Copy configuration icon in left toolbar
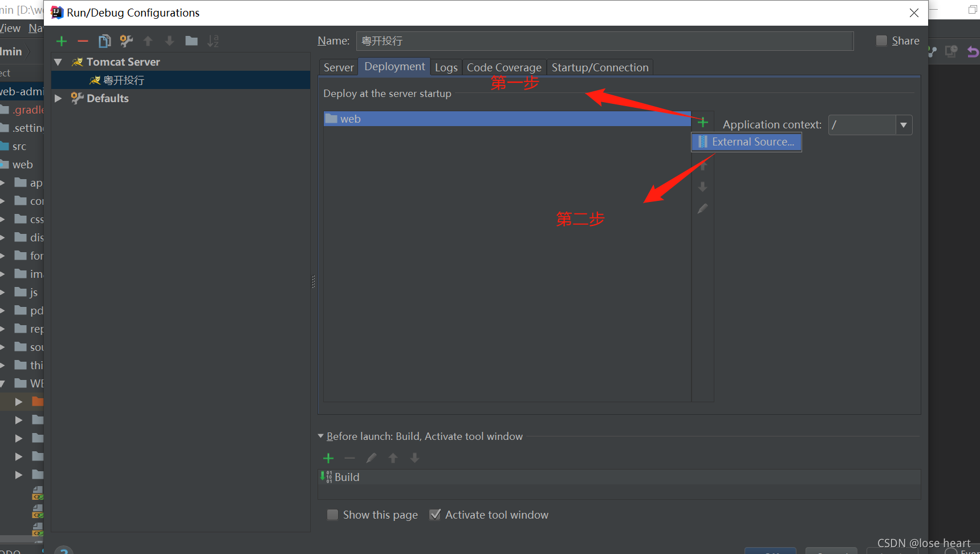 click(x=104, y=41)
